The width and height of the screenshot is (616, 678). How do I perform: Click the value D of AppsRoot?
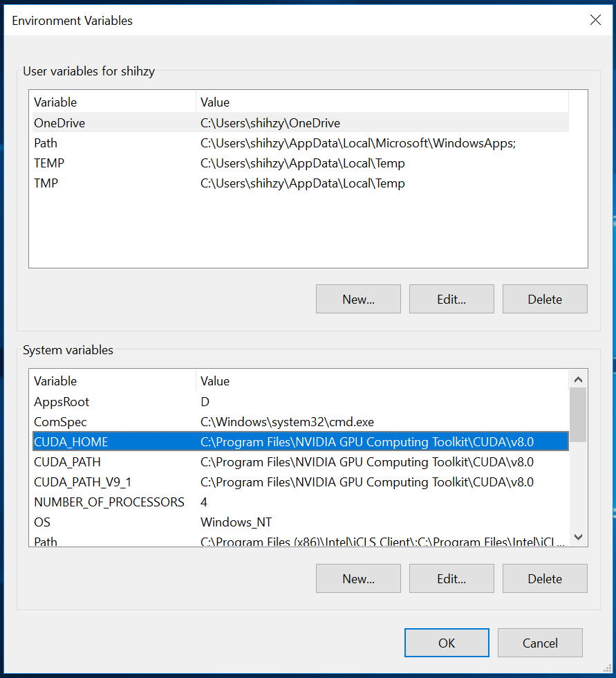pos(205,402)
